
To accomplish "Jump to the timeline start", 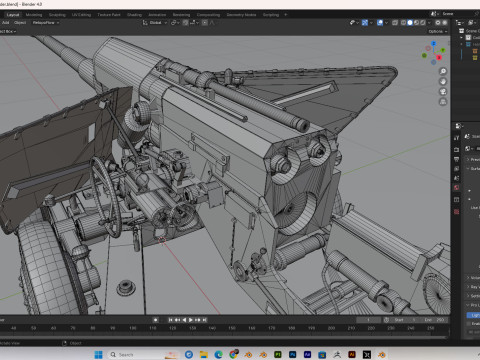I will coord(170,320).
